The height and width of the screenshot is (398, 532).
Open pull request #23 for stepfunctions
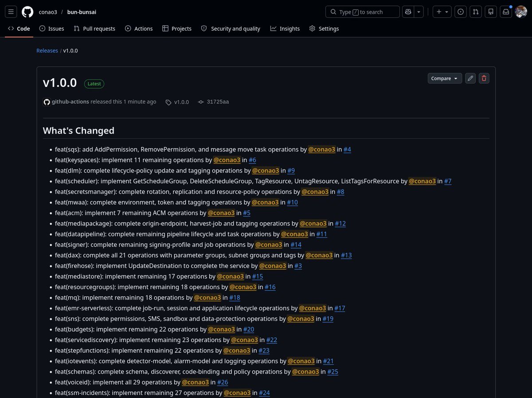click(264, 351)
